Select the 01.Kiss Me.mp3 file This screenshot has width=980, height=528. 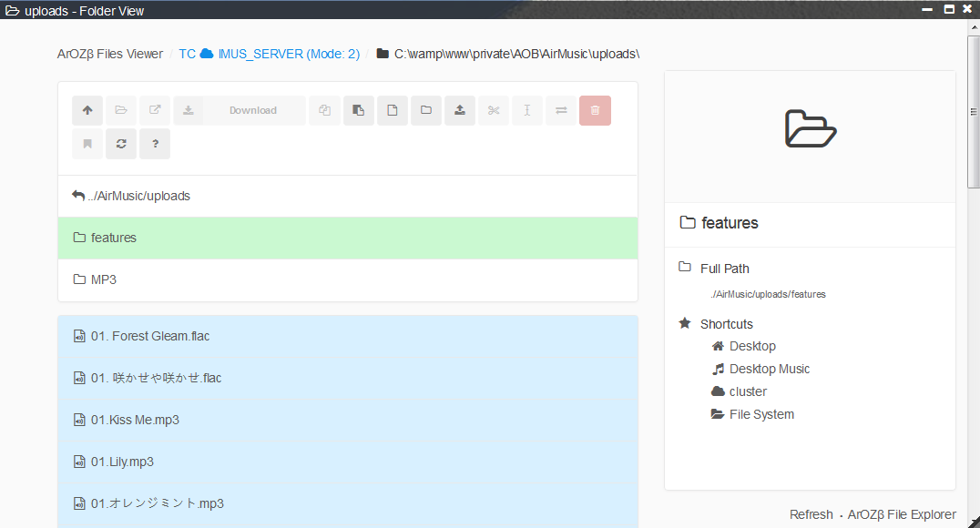[135, 420]
